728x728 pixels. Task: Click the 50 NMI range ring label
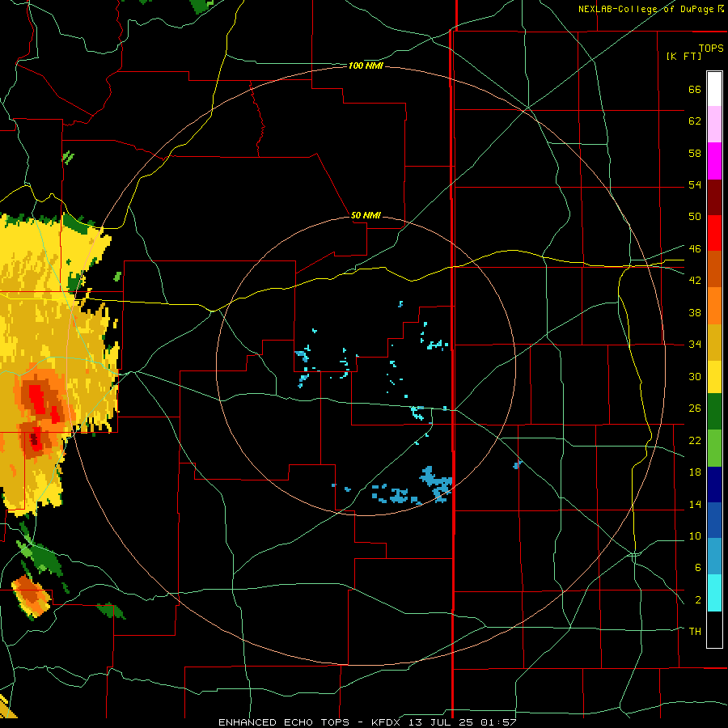366,215
